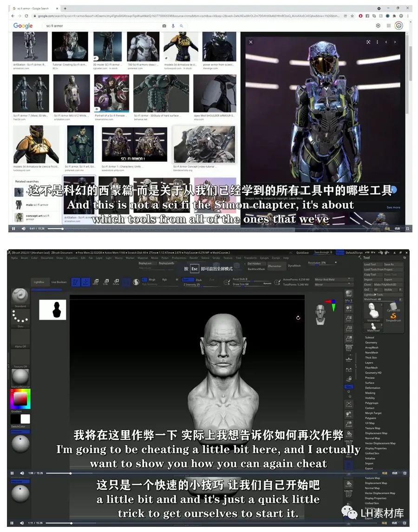The width and height of the screenshot is (418, 532).
Task: Adjust the Draw Size 64 slider
Action: [251, 284]
